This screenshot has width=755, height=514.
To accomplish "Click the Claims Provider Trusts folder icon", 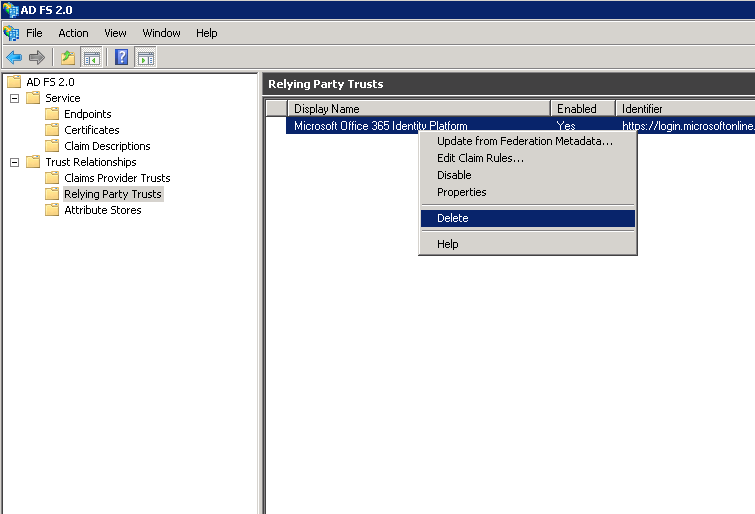I will [52, 178].
